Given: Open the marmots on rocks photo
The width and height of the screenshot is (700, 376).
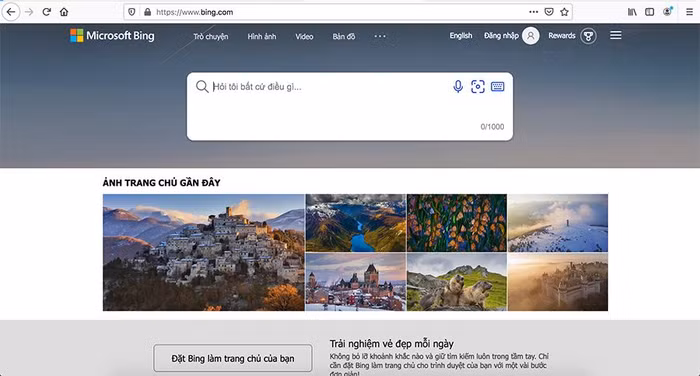Looking at the screenshot, I should click(457, 282).
